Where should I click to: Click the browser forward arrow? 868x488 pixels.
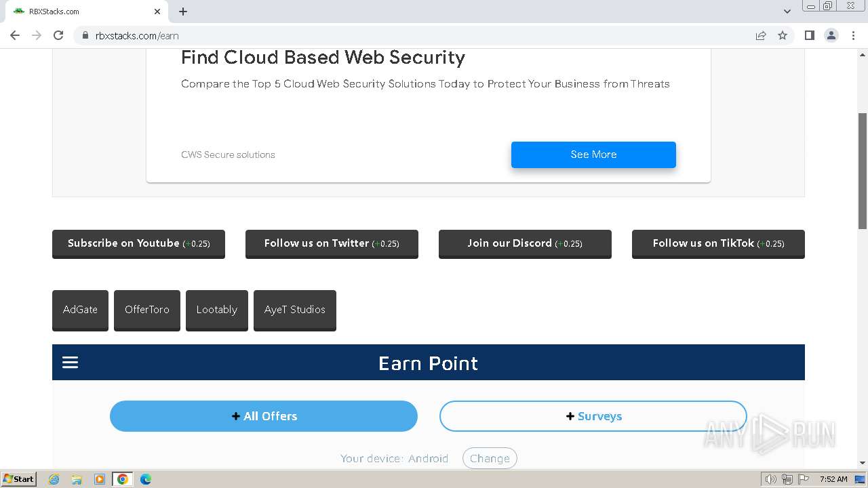tap(37, 35)
